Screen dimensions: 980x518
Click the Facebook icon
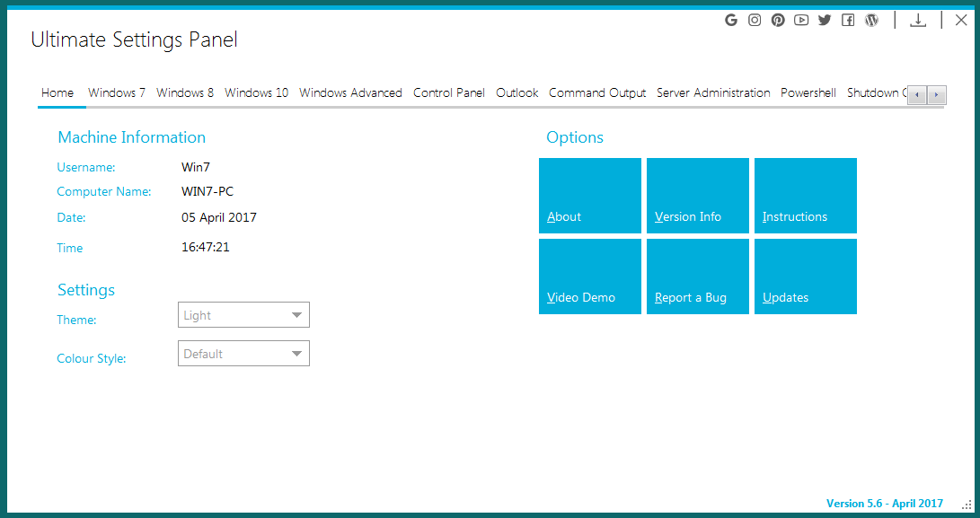pyautogui.click(x=848, y=21)
